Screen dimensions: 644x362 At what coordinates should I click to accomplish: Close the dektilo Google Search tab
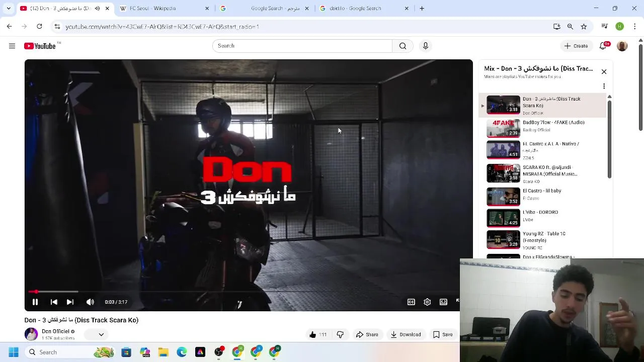pyautogui.click(x=407, y=8)
